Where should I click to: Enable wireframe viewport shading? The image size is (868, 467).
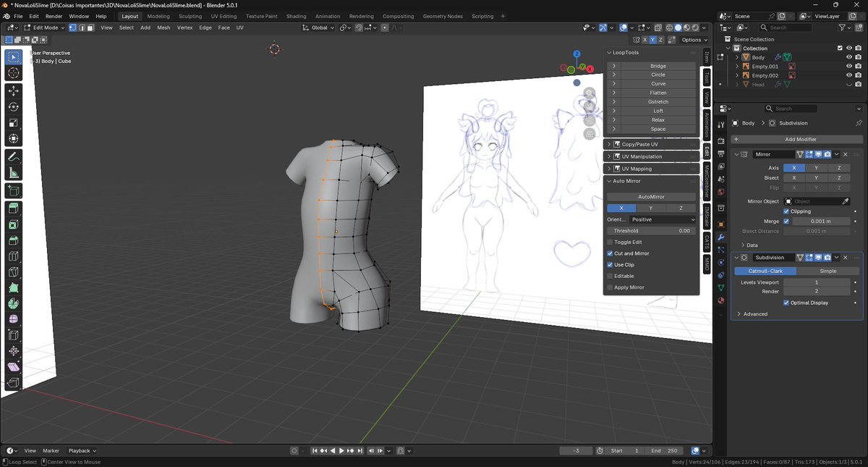click(x=670, y=28)
